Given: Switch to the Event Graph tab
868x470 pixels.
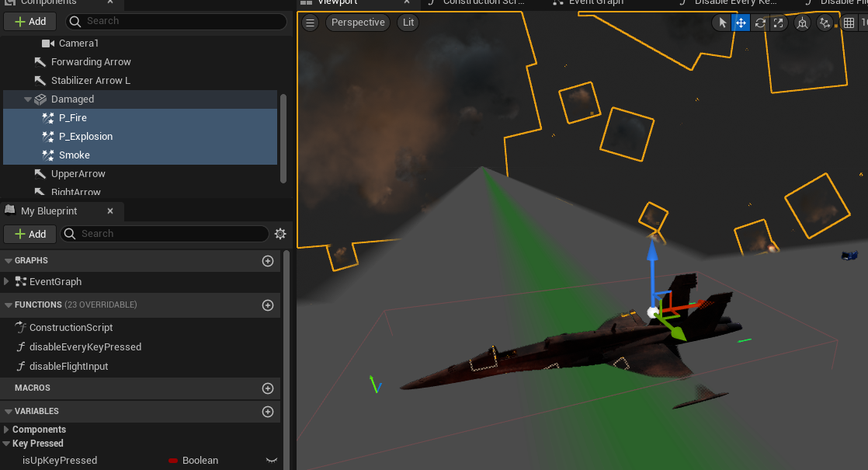Looking at the screenshot, I should tap(595, 3).
